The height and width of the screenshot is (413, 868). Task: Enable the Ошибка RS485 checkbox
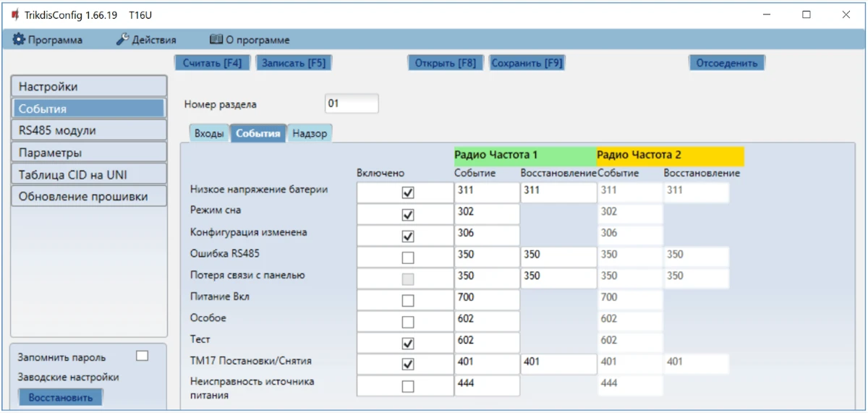tap(408, 257)
